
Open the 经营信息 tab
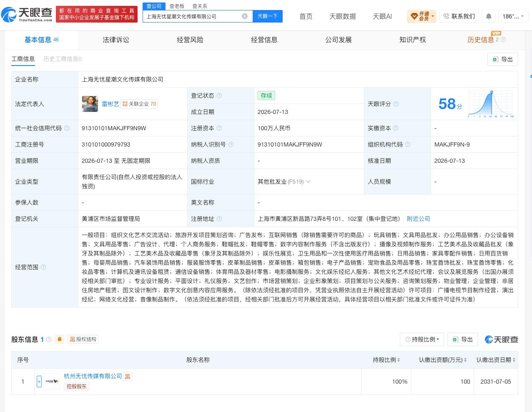264,40
